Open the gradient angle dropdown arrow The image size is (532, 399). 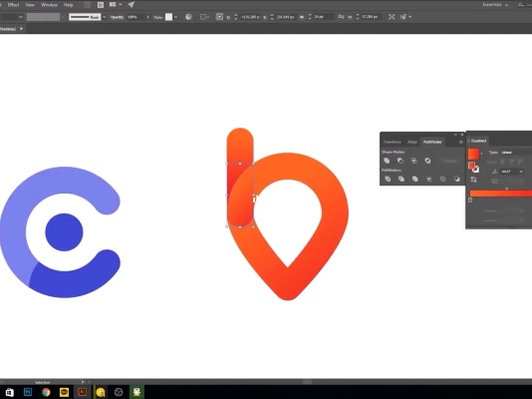click(x=521, y=172)
